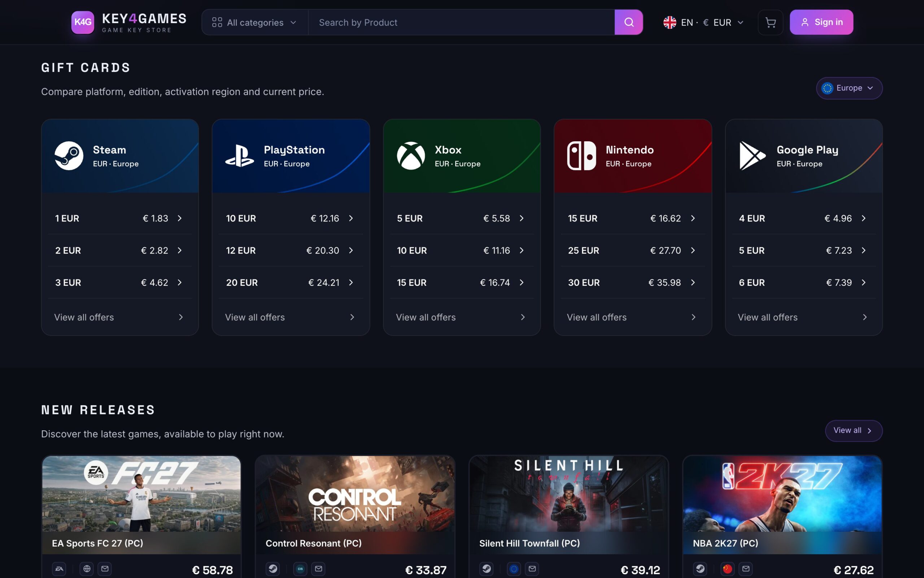Click the EA platform icon under FC 27
This screenshot has height=578, width=924.
pyautogui.click(x=59, y=569)
